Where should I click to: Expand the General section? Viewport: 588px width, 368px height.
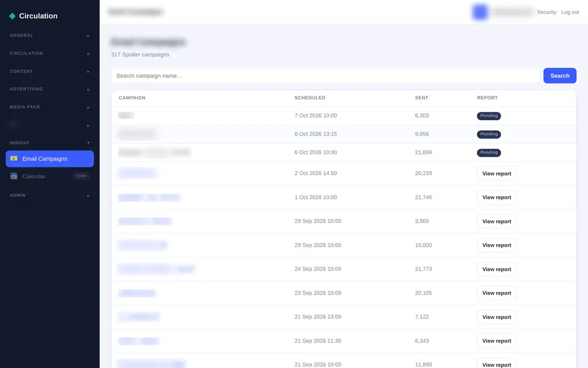[50, 36]
